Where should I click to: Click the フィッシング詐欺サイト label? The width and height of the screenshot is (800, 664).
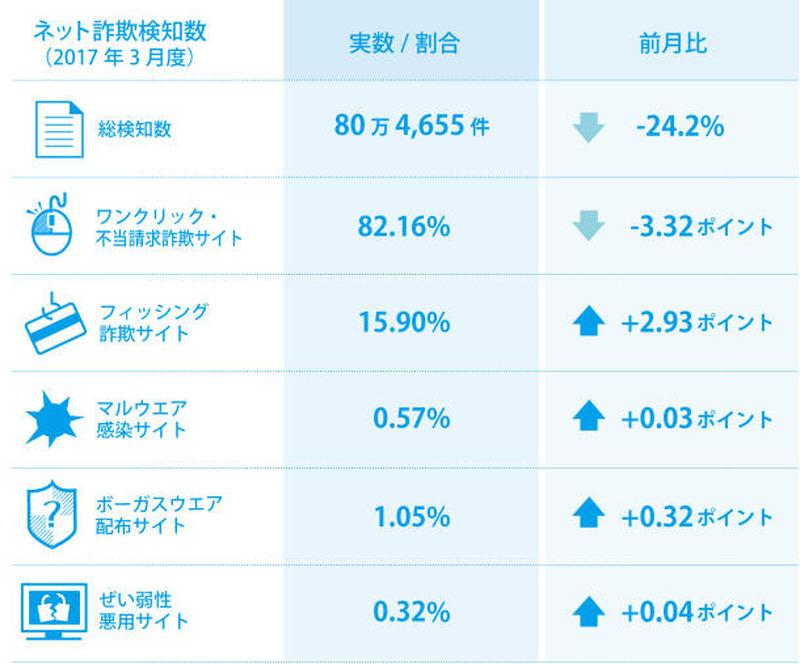coord(152,322)
